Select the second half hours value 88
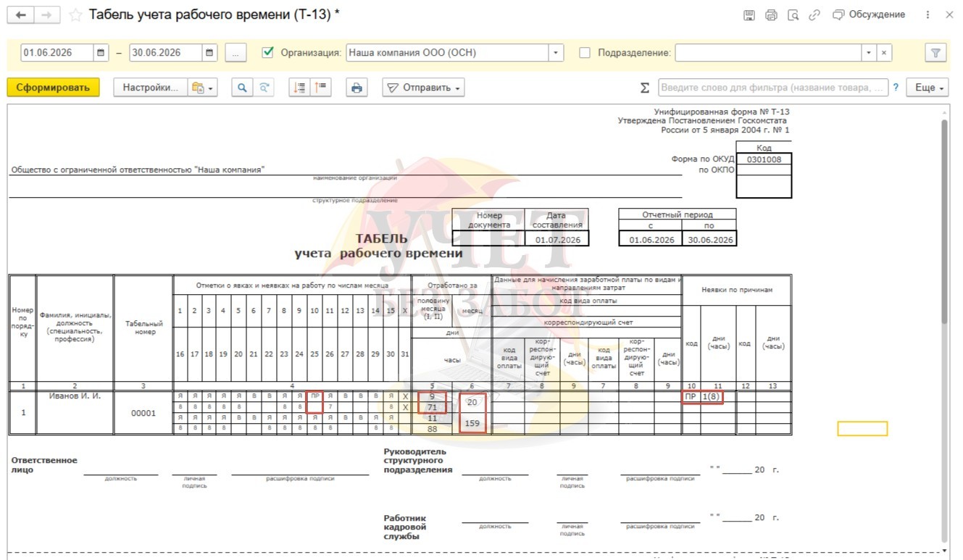 click(x=432, y=429)
